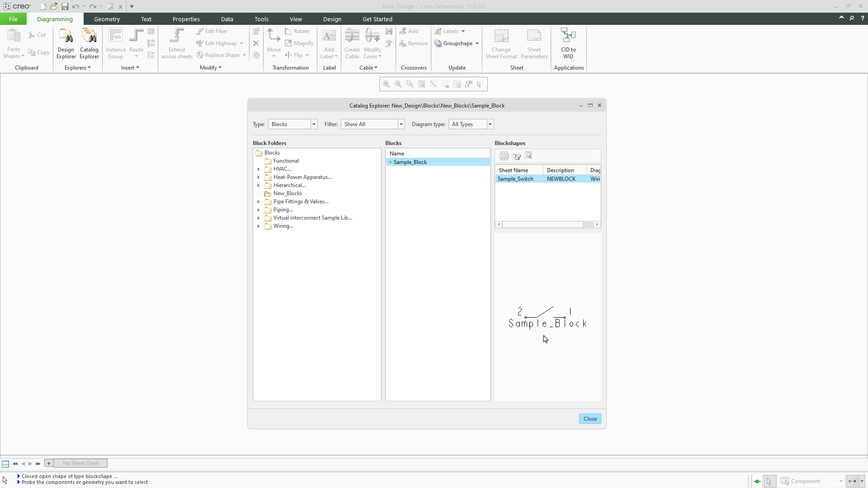Screen dimensions: 868x488
Task: Expand the Piping folder
Action: tap(259, 210)
